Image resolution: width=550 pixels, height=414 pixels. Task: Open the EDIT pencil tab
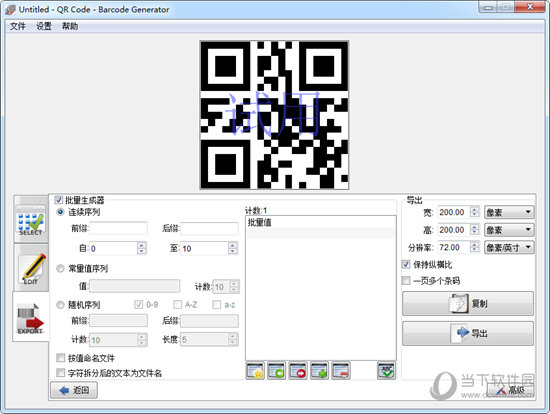31,268
